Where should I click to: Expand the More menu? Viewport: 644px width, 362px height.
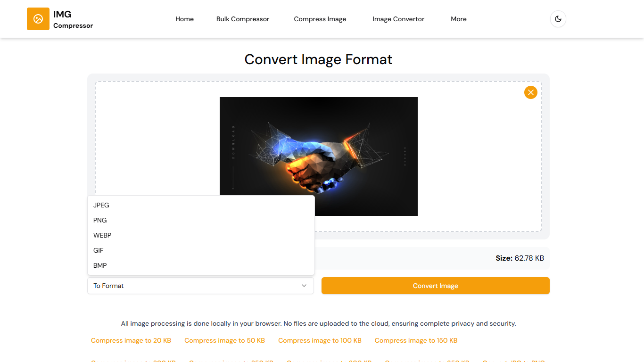pos(458,19)
